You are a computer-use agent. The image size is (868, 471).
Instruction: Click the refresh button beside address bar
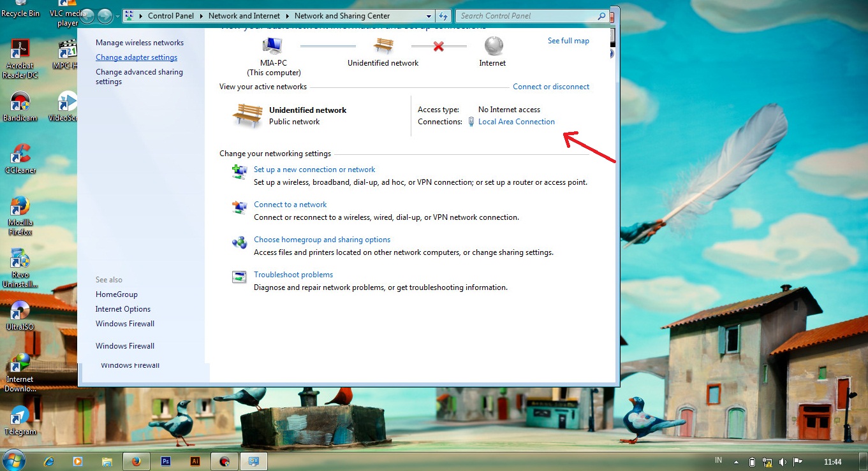(444, 16)
